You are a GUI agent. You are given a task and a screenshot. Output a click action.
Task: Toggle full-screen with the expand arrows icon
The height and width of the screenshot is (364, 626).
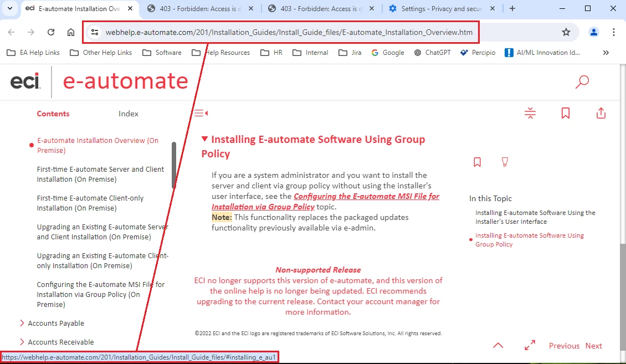coord(530,345)
